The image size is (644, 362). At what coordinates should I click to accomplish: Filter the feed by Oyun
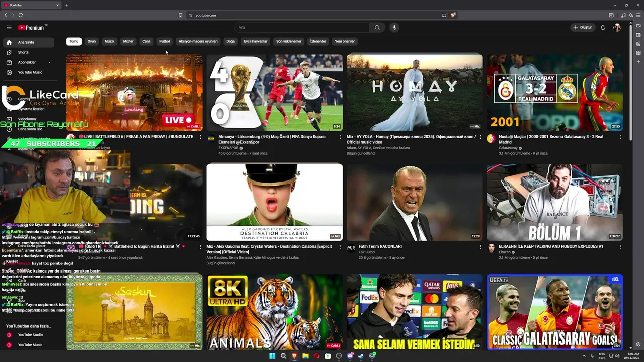click(92, 41)
